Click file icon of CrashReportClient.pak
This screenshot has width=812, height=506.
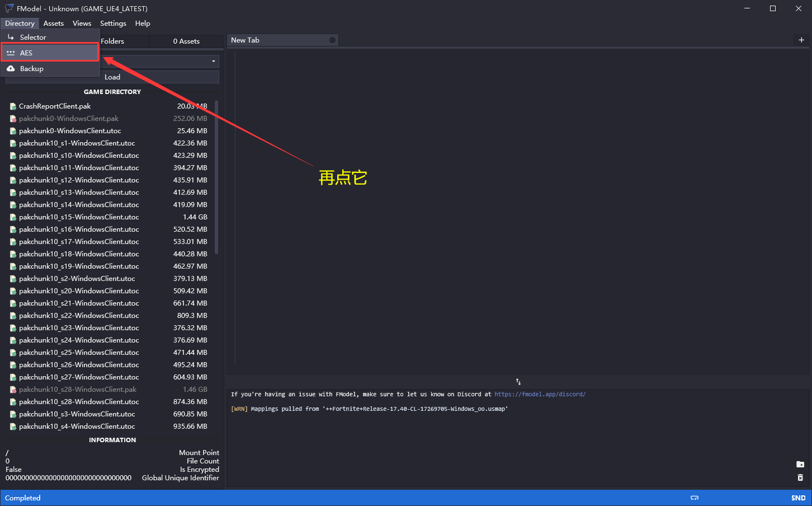click(x=13, y=106)
